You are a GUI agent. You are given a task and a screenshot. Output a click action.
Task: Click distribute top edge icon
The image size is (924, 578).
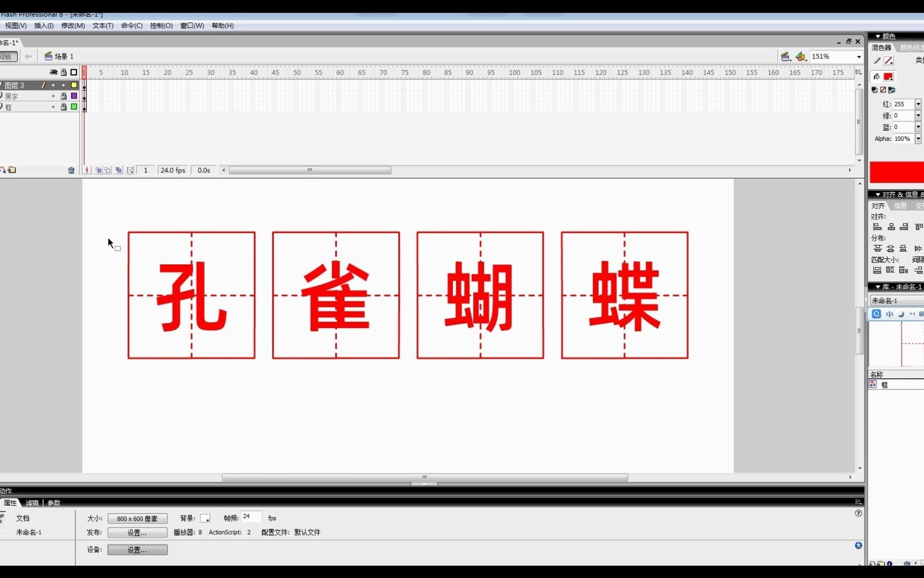[x=877, y=248]
